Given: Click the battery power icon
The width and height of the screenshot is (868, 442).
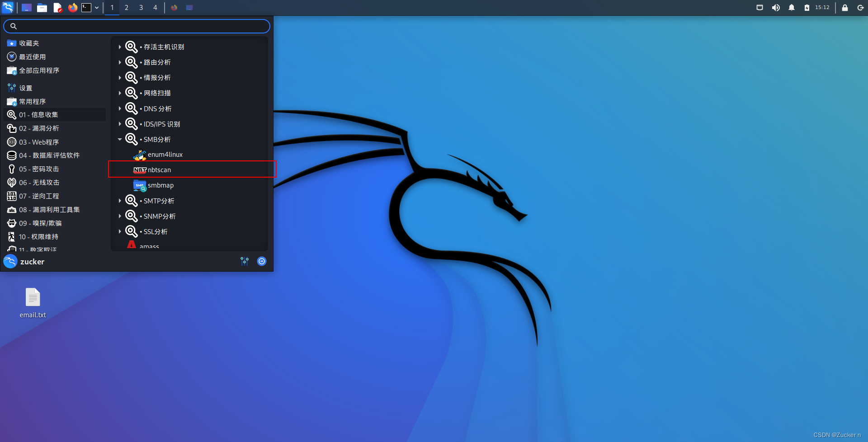Looking at the screenshot, I should 807,8.
